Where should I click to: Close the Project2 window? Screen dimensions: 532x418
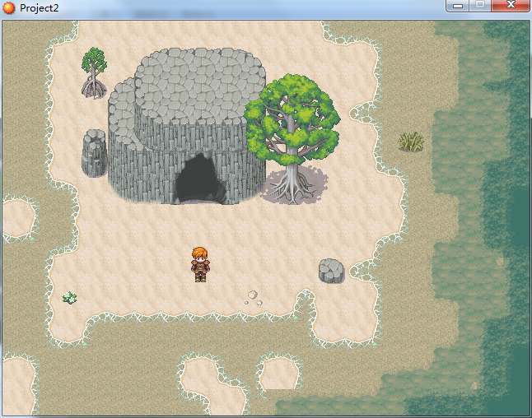[x=511, y=5]
